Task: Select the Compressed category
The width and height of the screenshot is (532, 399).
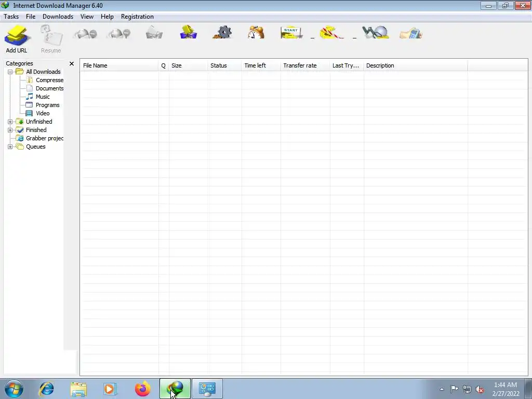Action: pos(49,80)
